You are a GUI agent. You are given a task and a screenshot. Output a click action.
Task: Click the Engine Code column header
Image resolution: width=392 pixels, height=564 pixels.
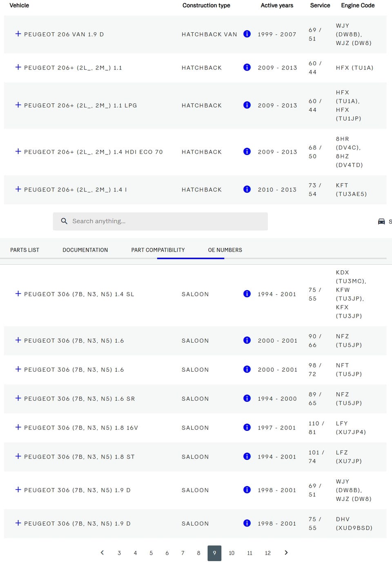(x=358, y=5)
